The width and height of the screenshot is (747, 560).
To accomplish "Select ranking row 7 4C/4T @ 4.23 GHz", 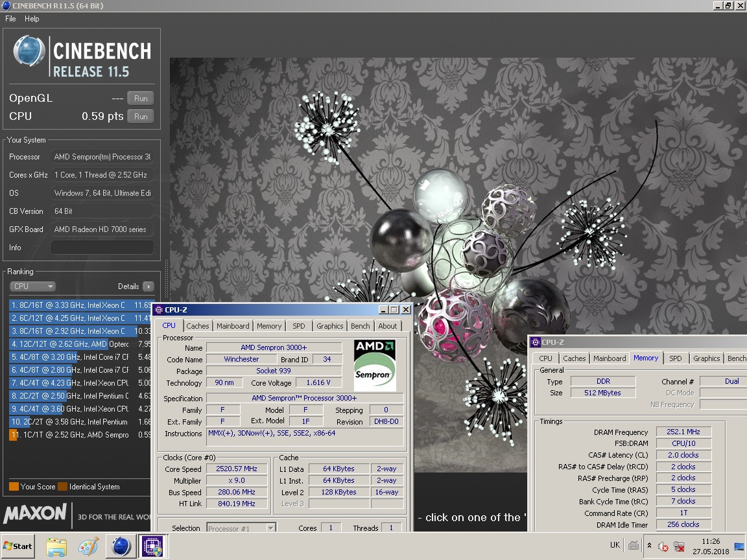I will coord(80,383).
